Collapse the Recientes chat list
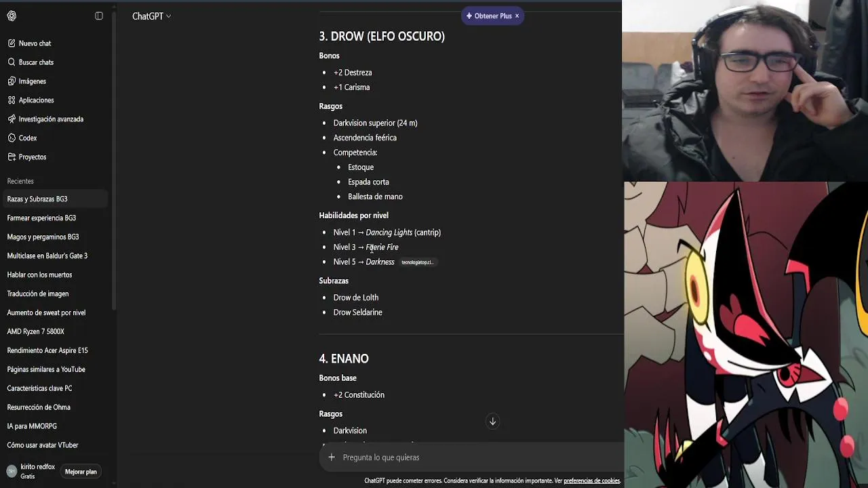The image size is (868, 488). point(20,182)
